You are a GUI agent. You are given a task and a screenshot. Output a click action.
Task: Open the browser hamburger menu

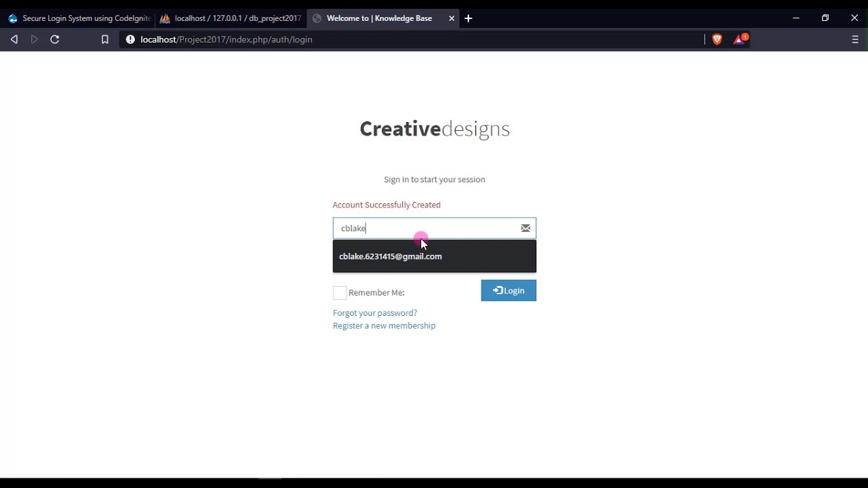pos(854,39)
